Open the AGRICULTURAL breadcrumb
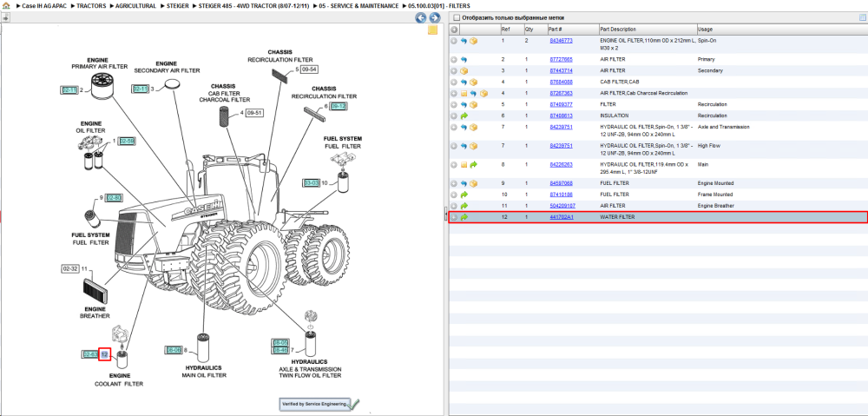 coord(135,5)
